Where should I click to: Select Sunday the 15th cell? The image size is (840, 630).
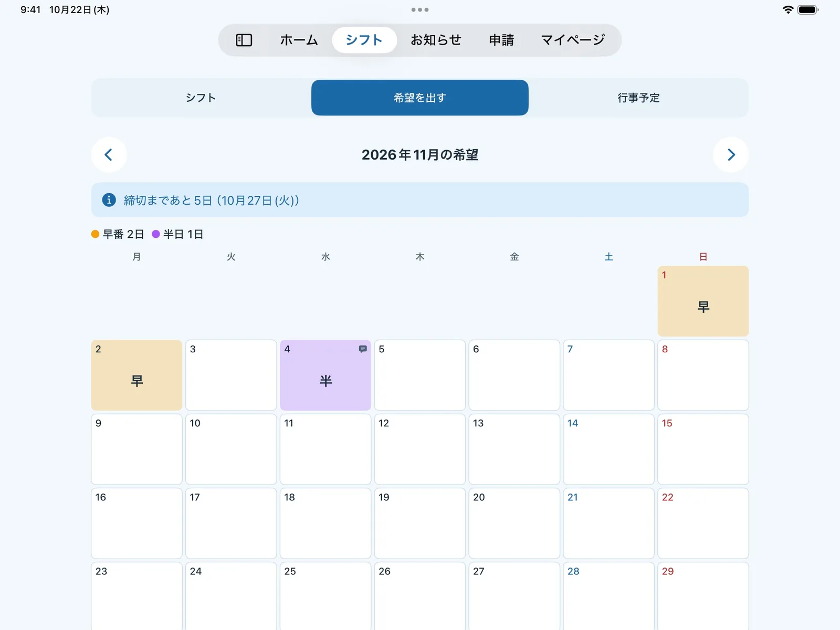[703, 449]
